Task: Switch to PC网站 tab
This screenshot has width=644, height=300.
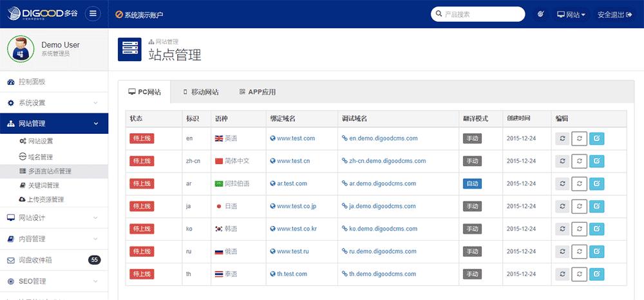Action: pos(144,92)
